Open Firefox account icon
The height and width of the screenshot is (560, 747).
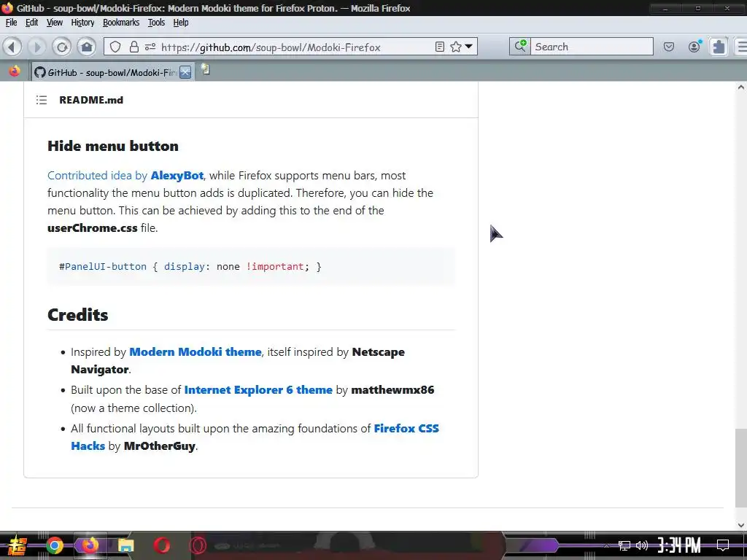[x=694, y=46]
